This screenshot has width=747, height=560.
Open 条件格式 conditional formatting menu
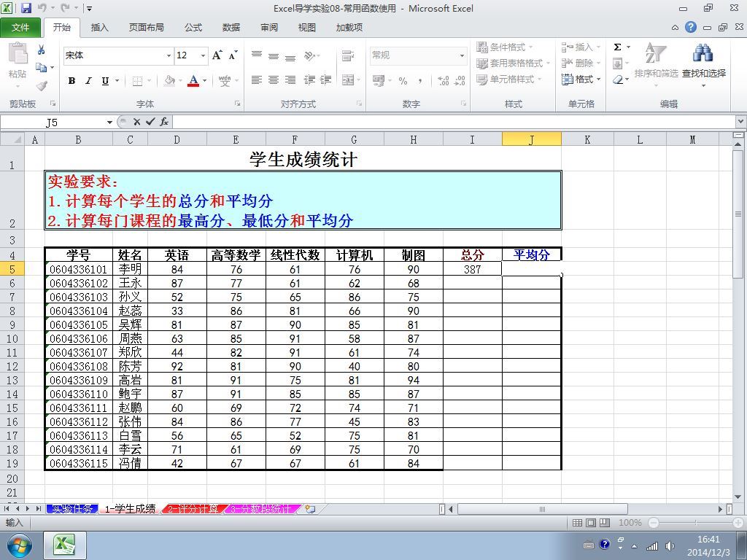tap(505, 47)
